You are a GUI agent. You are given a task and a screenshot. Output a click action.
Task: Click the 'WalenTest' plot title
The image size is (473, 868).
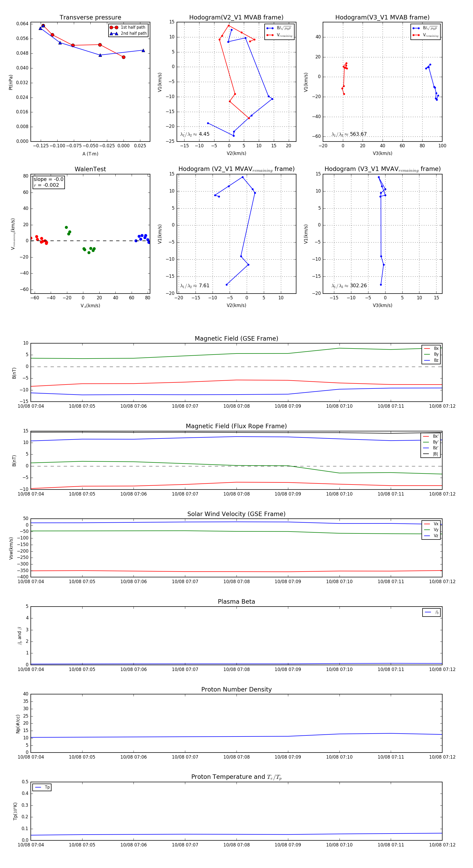coord(90,169)
